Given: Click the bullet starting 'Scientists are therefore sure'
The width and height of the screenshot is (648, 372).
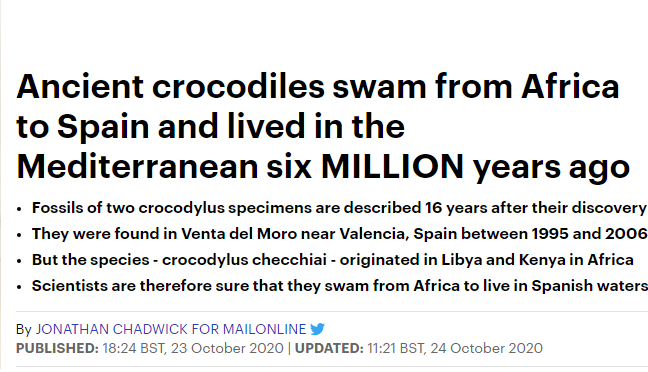Looking at the screenshot, I should pos(340,286).
